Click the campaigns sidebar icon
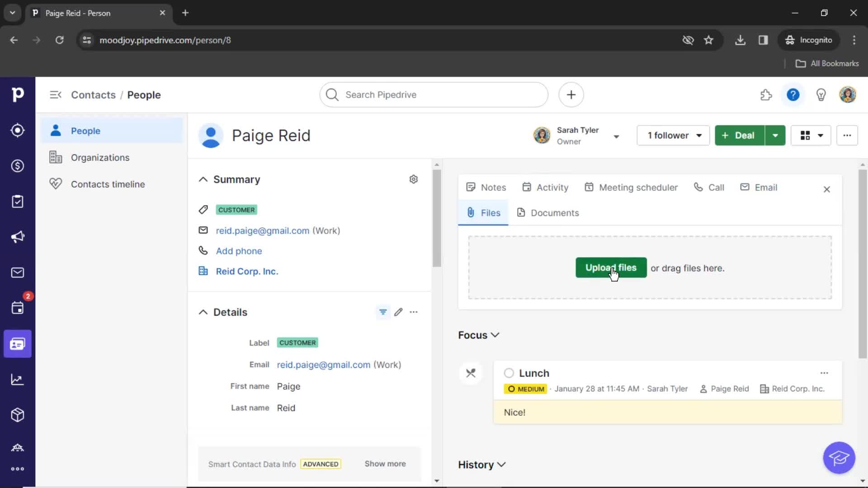This screenshot has height=488, width=868. [17, 237]
